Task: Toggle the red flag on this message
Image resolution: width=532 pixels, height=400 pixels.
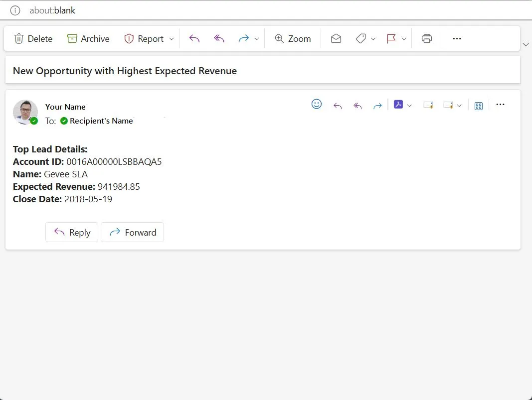Action: point(391,39)
